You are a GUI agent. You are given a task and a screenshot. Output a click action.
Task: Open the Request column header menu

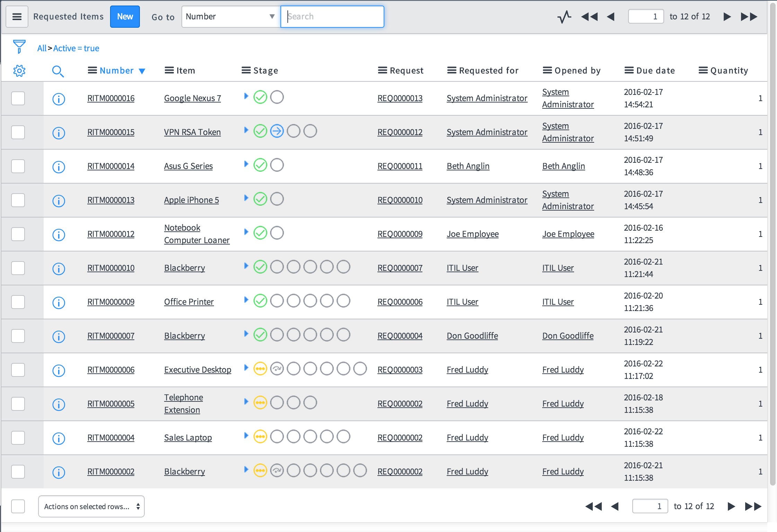pyautogui.click(x=382, y=71)
